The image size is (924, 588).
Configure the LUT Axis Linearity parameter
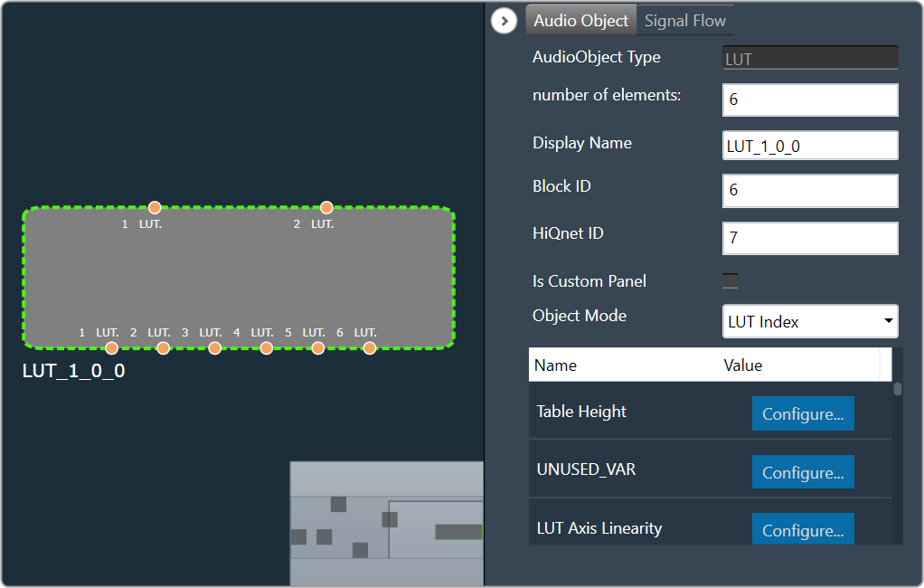point(803,529)
